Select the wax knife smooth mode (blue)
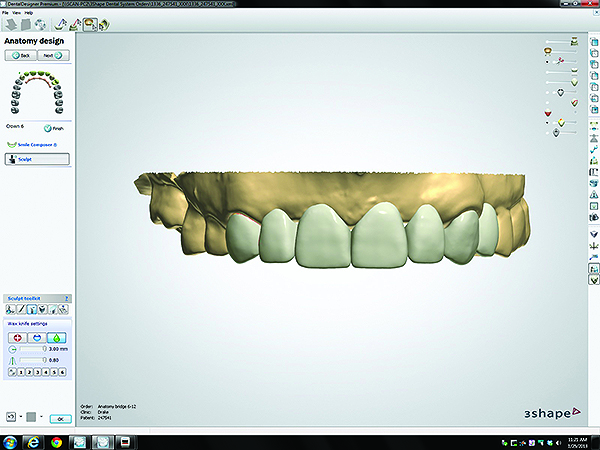Screen dimensions: 600x450 coord(37,338)
